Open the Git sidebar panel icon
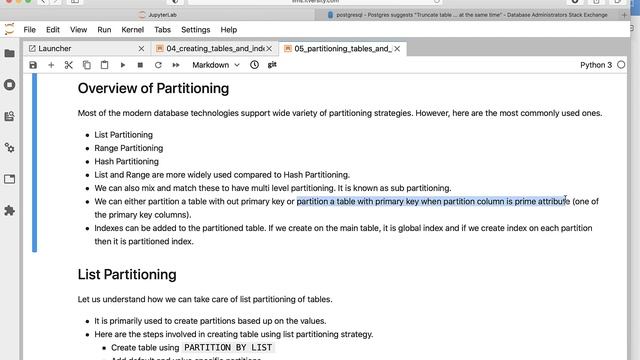This screenshot has width=640, height=360. tap(9, 116)
